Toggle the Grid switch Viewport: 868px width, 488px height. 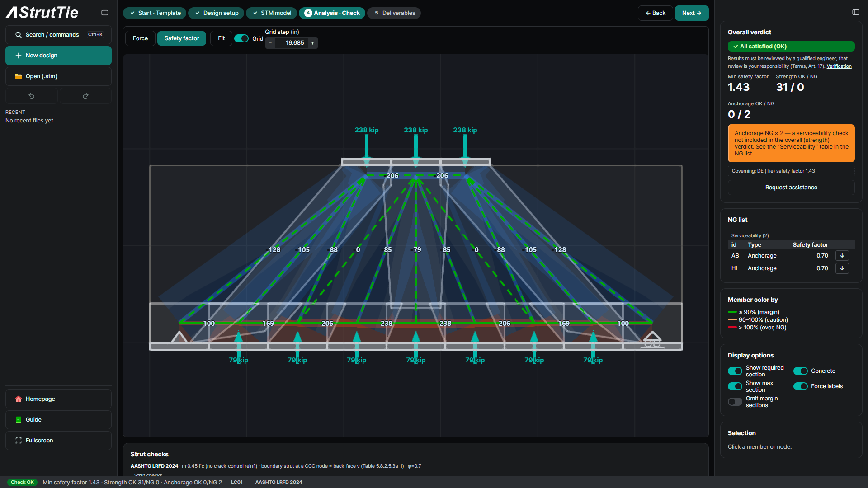(241, 39)
